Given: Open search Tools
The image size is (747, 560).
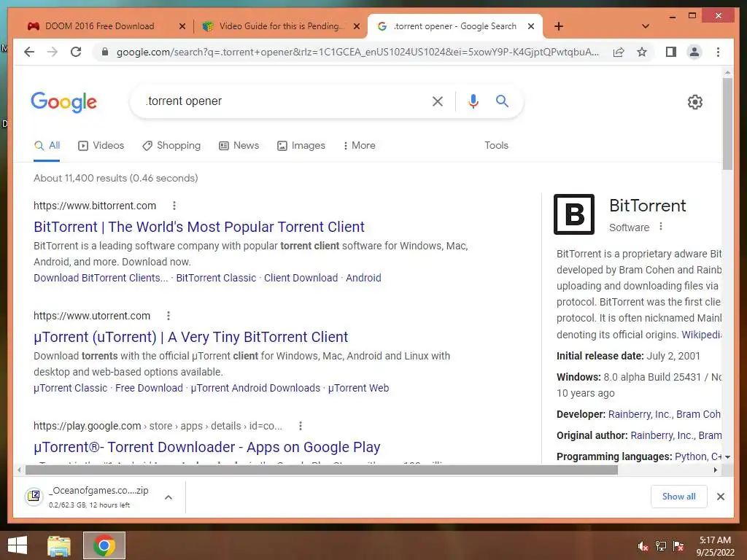Looking at the screenshot, I should click(x=496, y=145).
